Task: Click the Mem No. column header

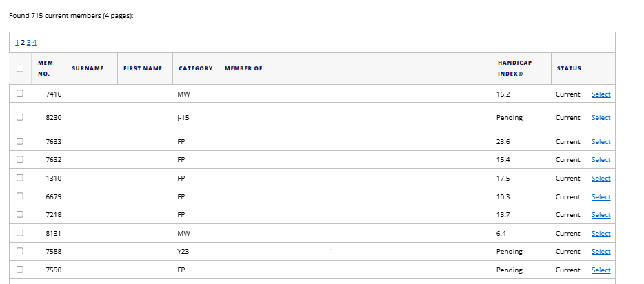Action: coord(46,68)
